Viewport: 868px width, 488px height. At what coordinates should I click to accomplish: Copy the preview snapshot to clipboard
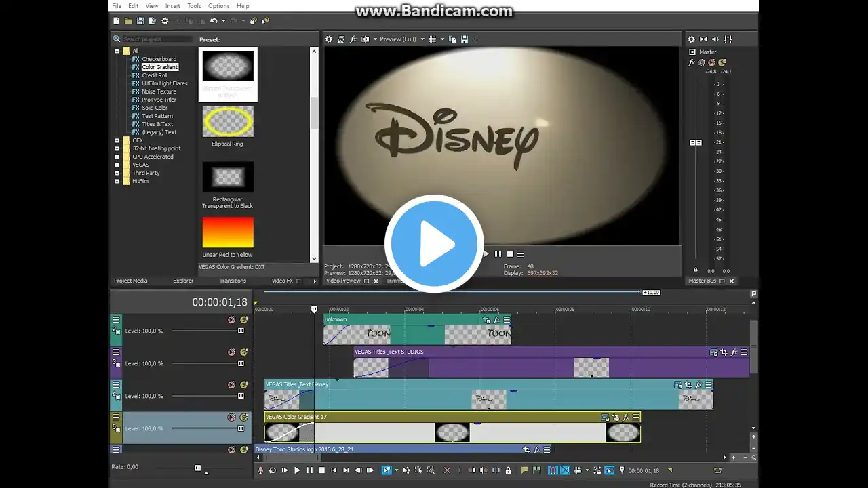(x=452, y=39)
